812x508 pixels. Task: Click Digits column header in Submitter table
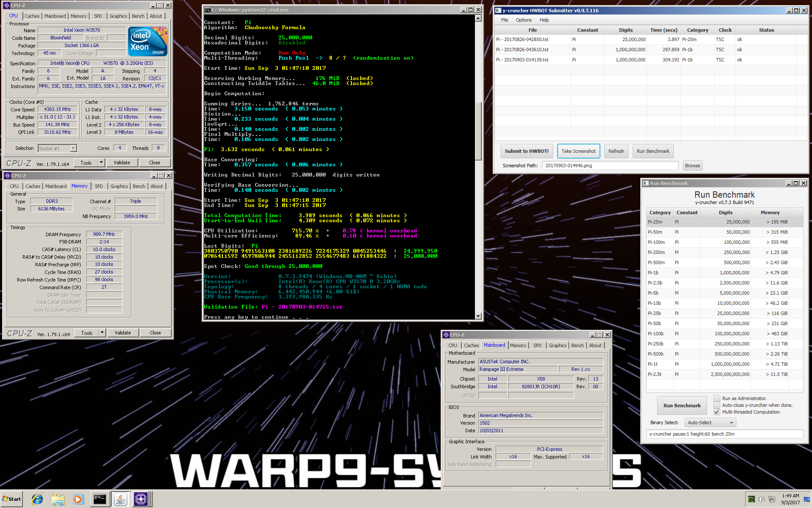(x=625, y=30)
